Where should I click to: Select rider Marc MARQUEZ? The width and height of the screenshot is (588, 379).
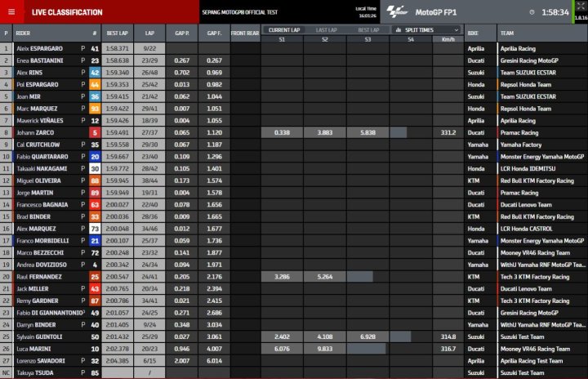(37, 109)
